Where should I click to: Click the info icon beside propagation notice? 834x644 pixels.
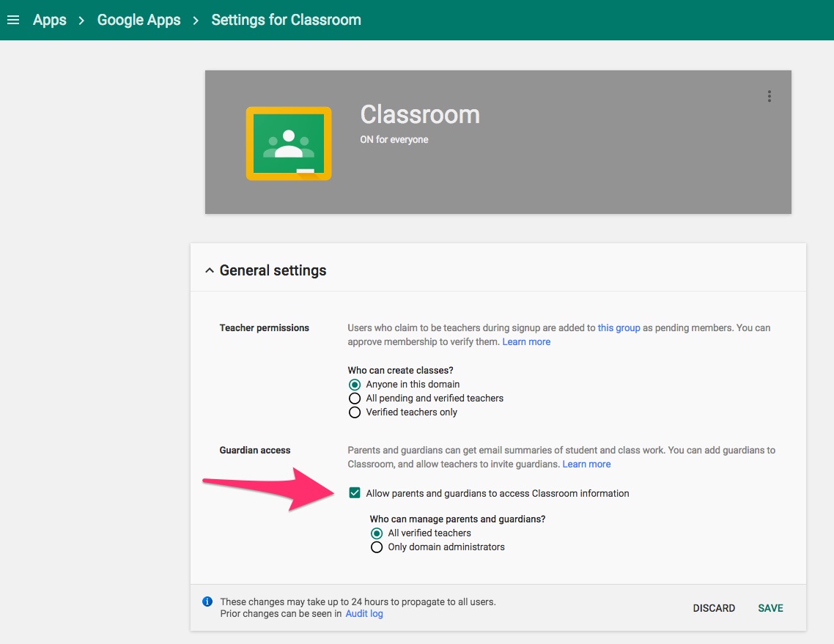[x=207, y=602]
